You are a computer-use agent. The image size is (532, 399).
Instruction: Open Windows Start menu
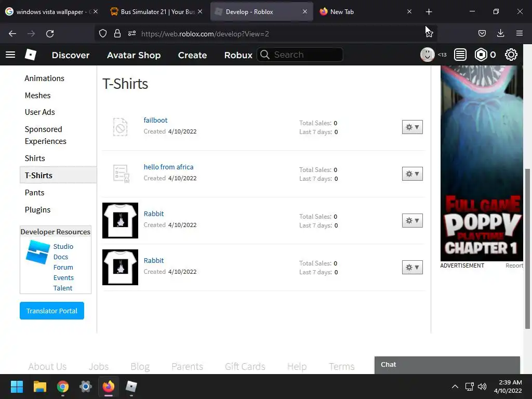click(x=17, y=387)
